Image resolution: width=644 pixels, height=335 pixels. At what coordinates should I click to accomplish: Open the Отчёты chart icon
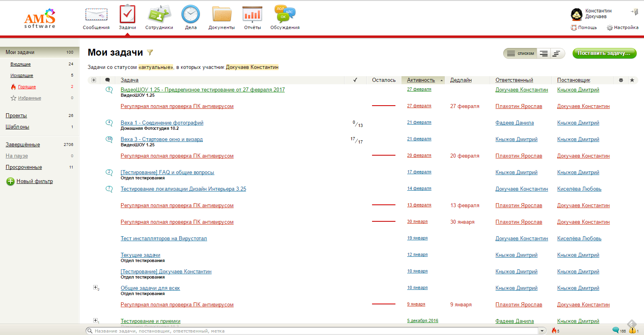click(252, 14)
